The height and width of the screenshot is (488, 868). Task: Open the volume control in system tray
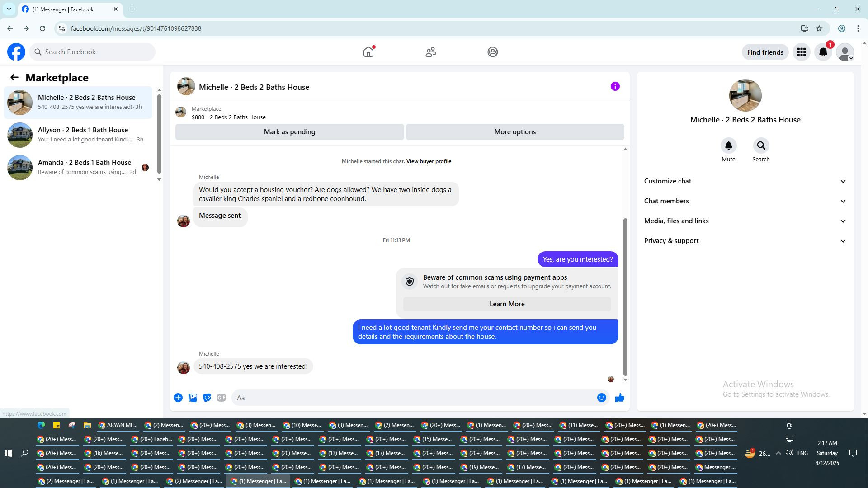[x=789, y=453]
